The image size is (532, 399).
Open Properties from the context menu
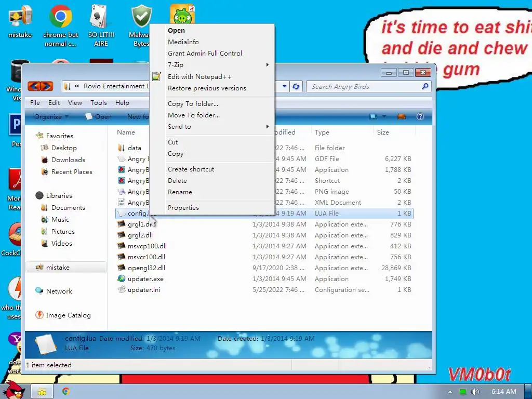point(212,208)
